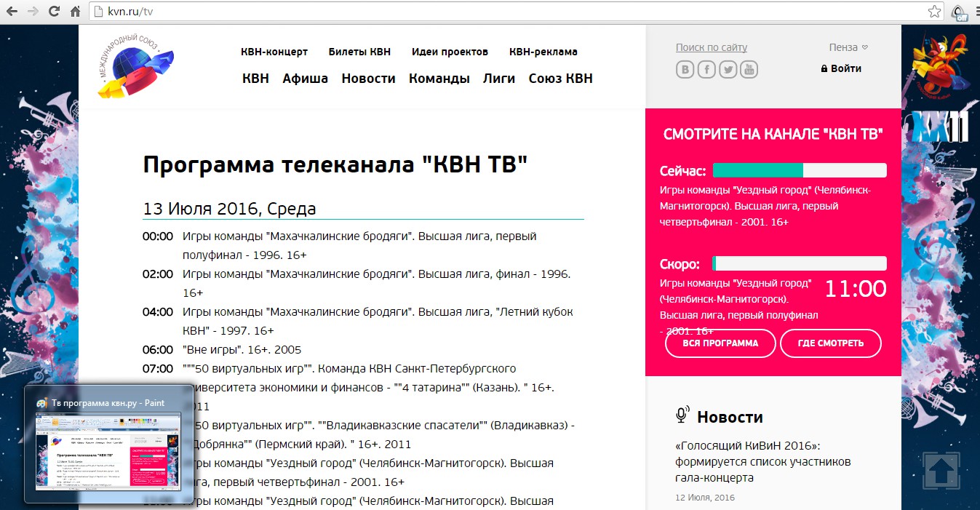The width and height of the screenshot is (980, 510).
Task: Open the Афиша navigation item
Action: point(306,79)
